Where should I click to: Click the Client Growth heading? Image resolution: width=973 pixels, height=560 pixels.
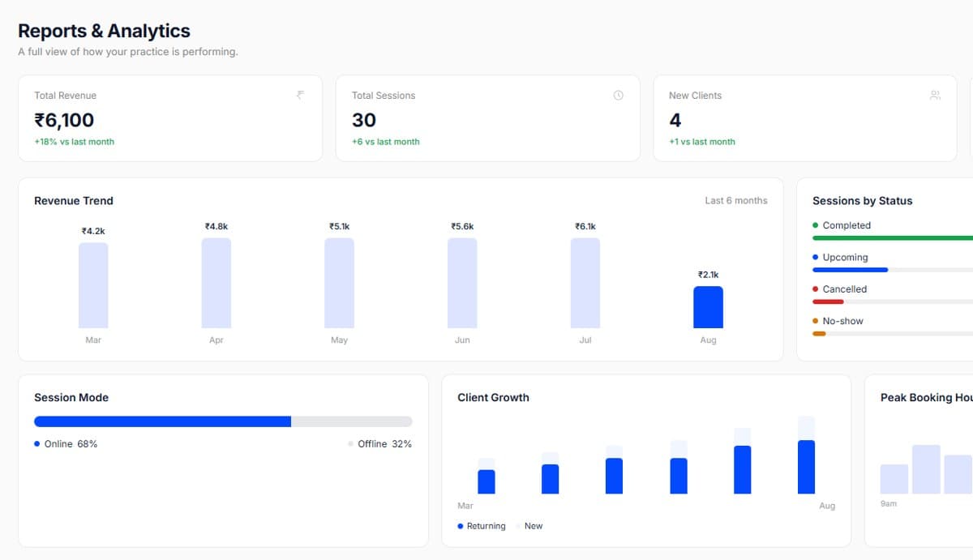click(493, 398)
